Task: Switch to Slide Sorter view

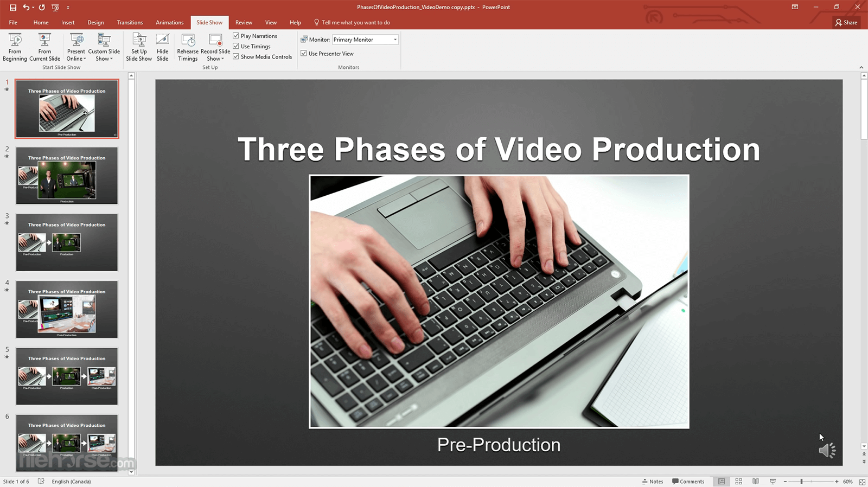Action: (x=738, y=482)
